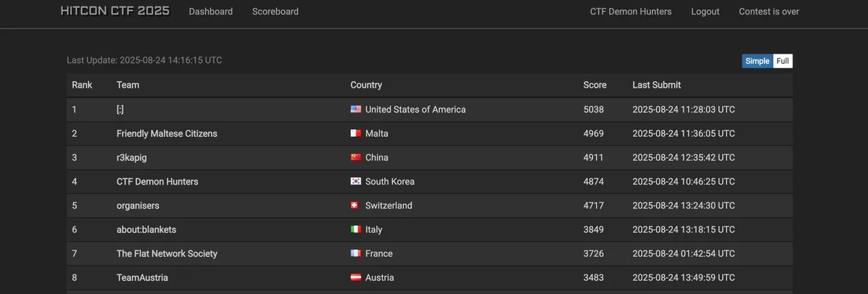
Task: Open the Dashboard page
Action: (x=210, y=11)
